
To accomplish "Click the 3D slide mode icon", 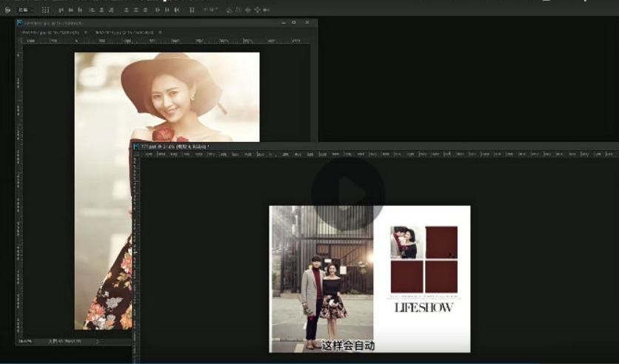I will click(257, 10).
